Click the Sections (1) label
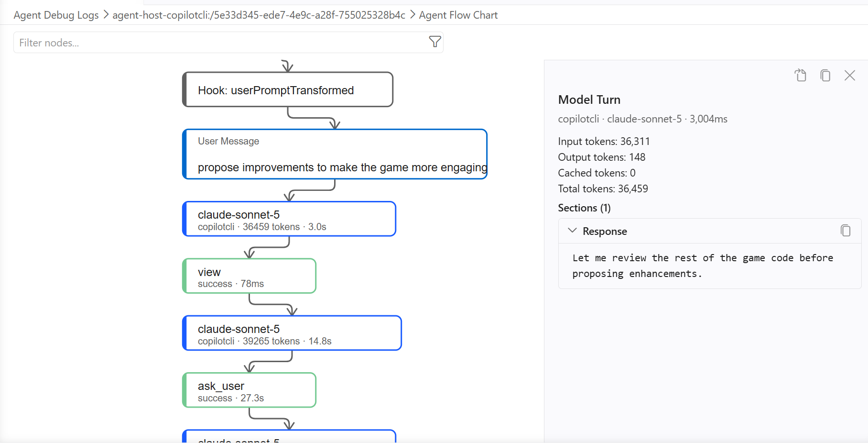This screenshot has width=868, height=443. point(584,208)
